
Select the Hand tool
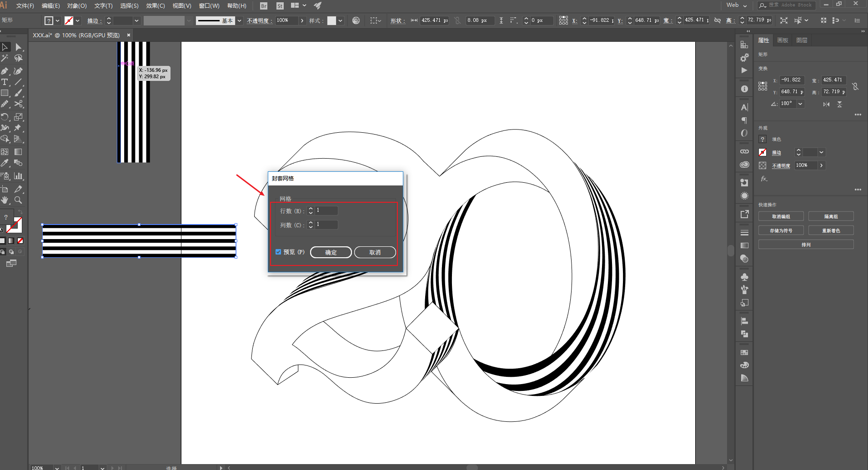(x=5, y=200)
